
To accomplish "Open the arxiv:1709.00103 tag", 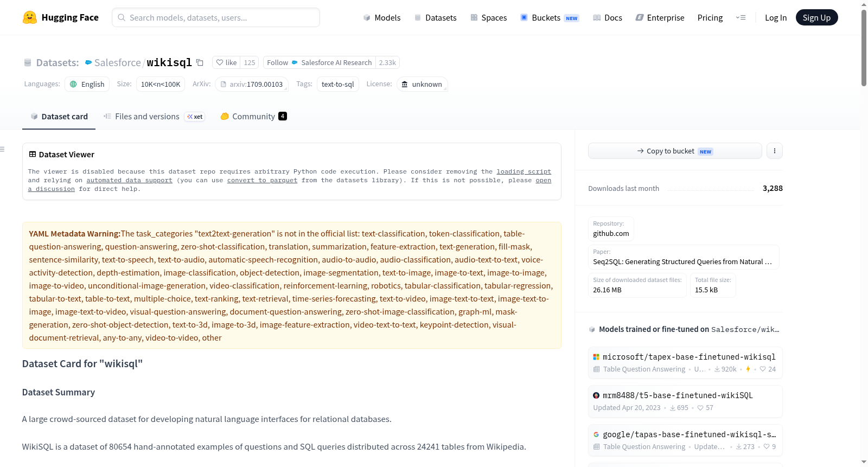I will [x=251, y=84].
